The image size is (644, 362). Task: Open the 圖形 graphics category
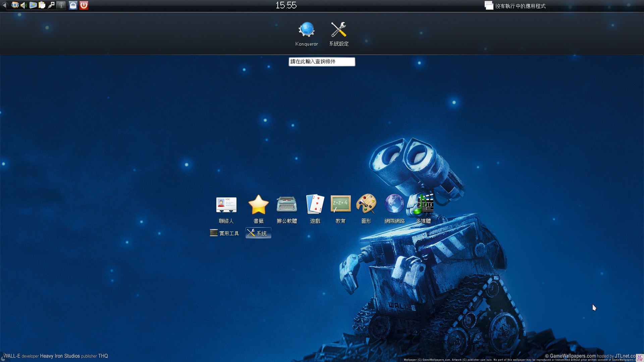(366, 209)
